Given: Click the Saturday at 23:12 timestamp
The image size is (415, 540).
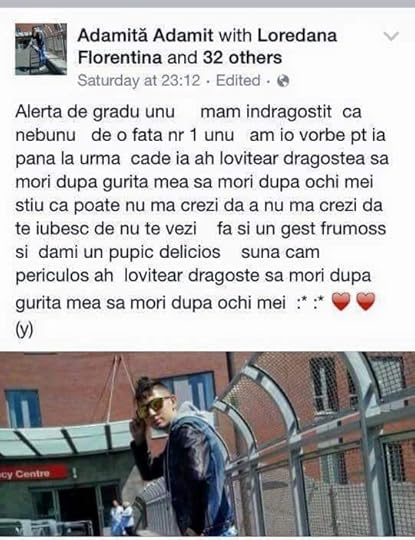Looking at the screenshot, I should [139, 81].
